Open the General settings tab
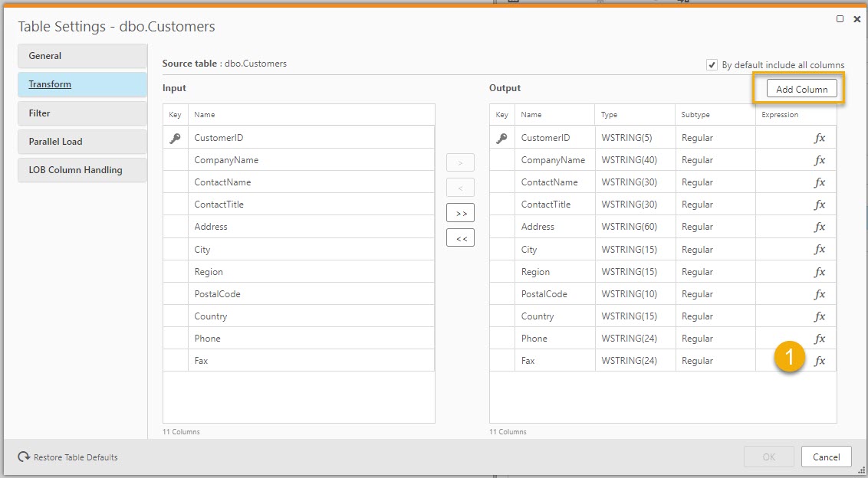The height and width of the screenshot is (478, 868). pyautogui.click(x=82, y=56)
